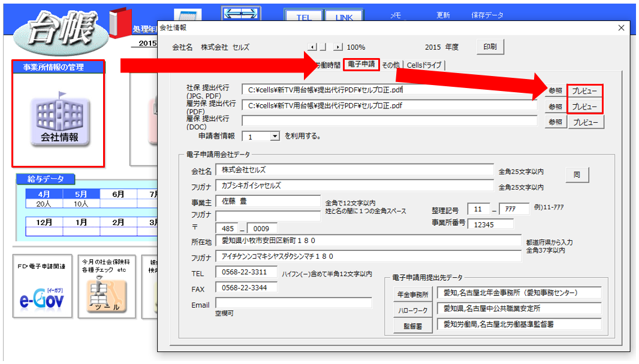Click the empty フリガナ field under 事業主
The height and width of the screenshot is (364, 639).
(268, 216)
